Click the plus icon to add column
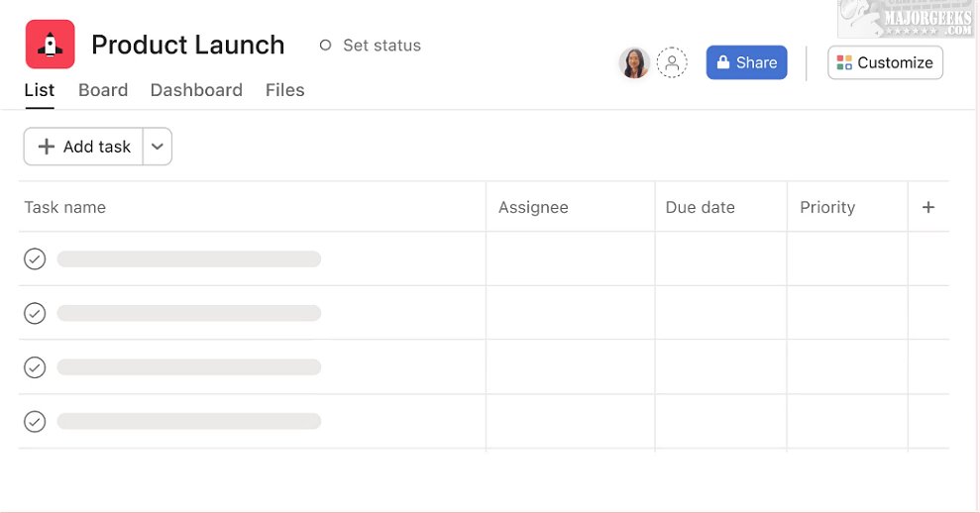This screenshot has width=980, height=513. pos(928,207)
